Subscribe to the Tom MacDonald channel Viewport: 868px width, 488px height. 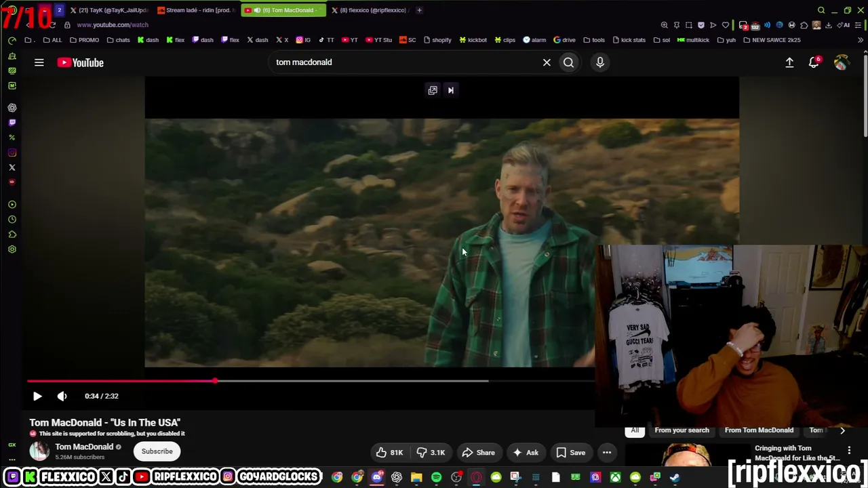click(157, 451)
